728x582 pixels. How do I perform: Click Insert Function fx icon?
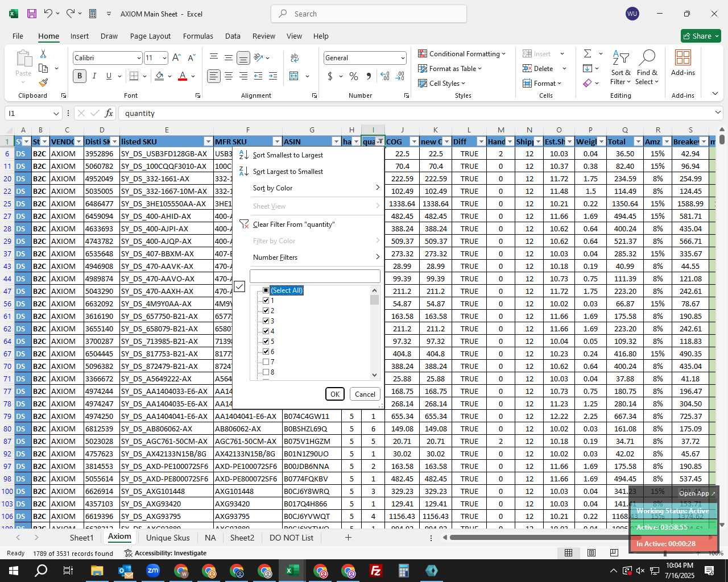(109, 113)
